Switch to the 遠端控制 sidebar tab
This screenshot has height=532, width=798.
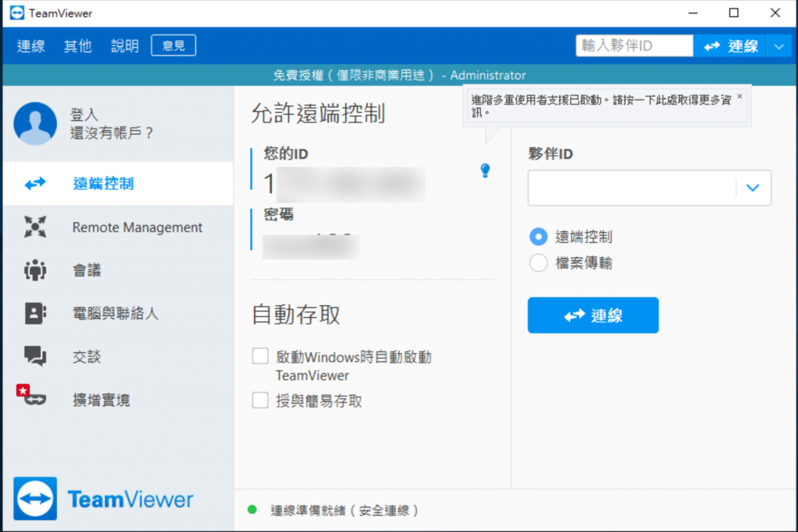[118, 183]
